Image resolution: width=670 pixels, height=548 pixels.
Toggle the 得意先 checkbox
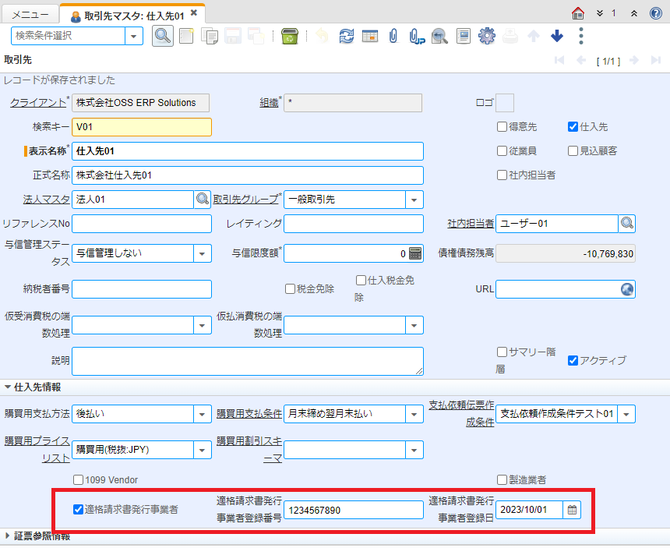point(502,127)
